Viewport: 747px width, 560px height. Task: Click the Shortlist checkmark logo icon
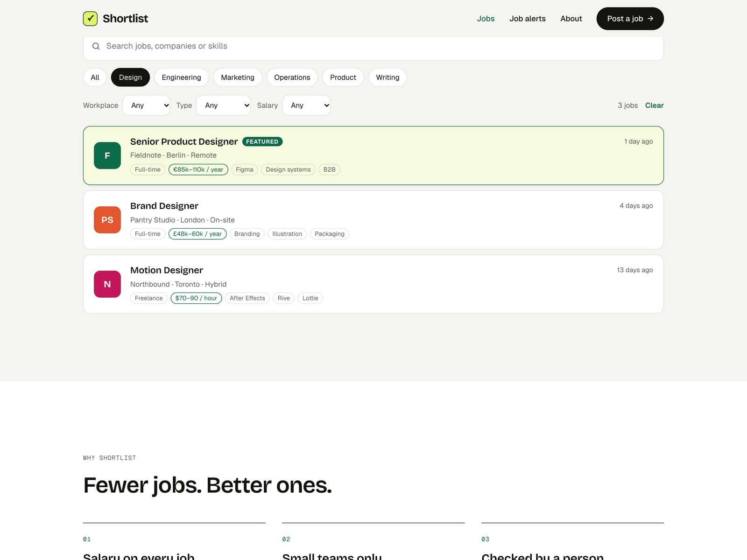[90, 19]
